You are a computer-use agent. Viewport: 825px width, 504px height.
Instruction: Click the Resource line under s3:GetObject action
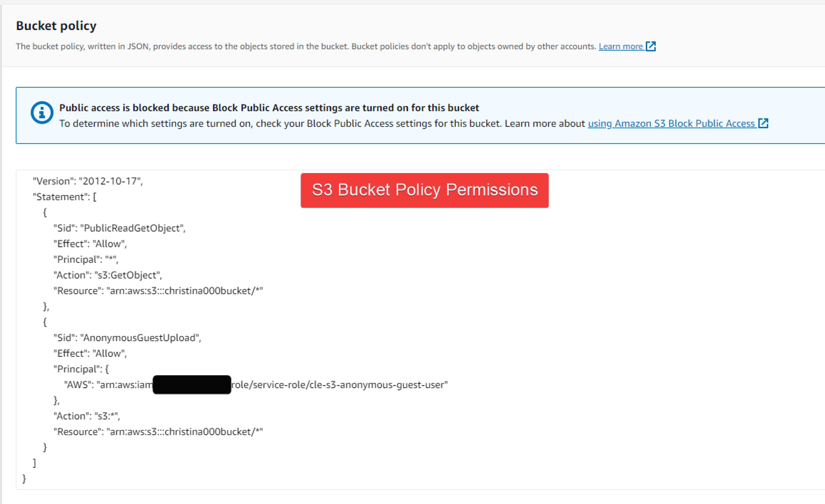pos(158,291)
